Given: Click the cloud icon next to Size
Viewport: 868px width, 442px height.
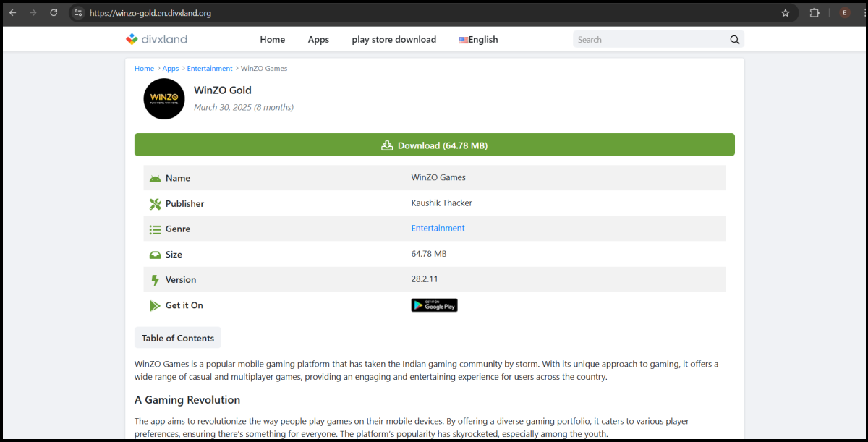Looking at the screenshot, I should point(155,254).
